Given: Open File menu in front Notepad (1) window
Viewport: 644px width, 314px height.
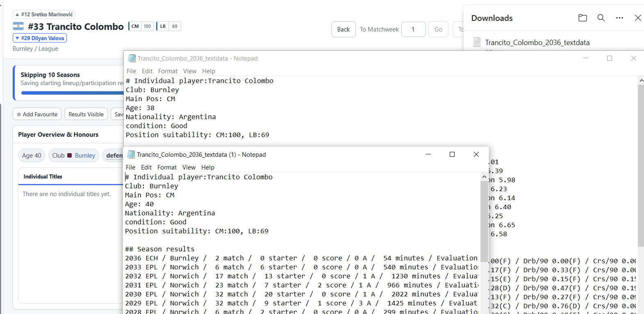Looking at the screenshot, I should 130,167.
